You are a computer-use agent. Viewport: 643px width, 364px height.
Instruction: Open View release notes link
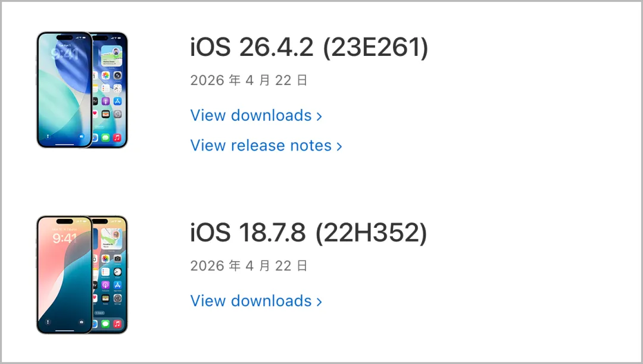[x=261, y=146]
